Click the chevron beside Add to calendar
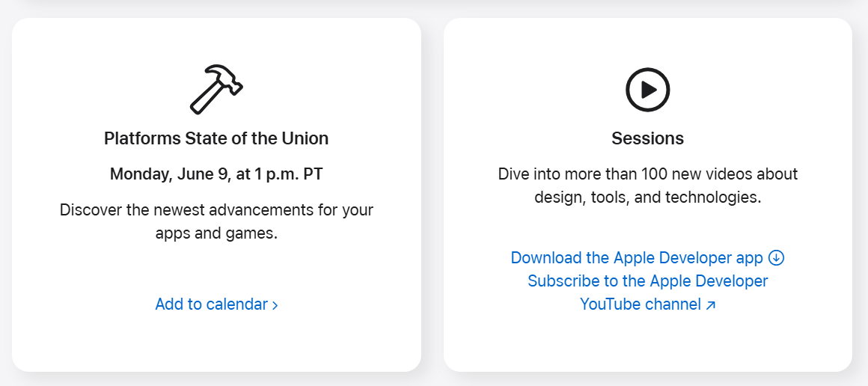 (275, 305)
